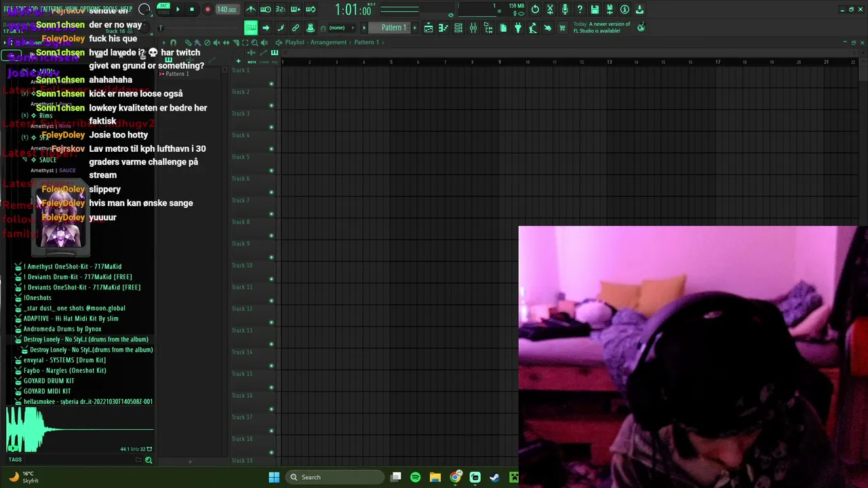Toggle wait-for-input before recording

coord(266,9)
